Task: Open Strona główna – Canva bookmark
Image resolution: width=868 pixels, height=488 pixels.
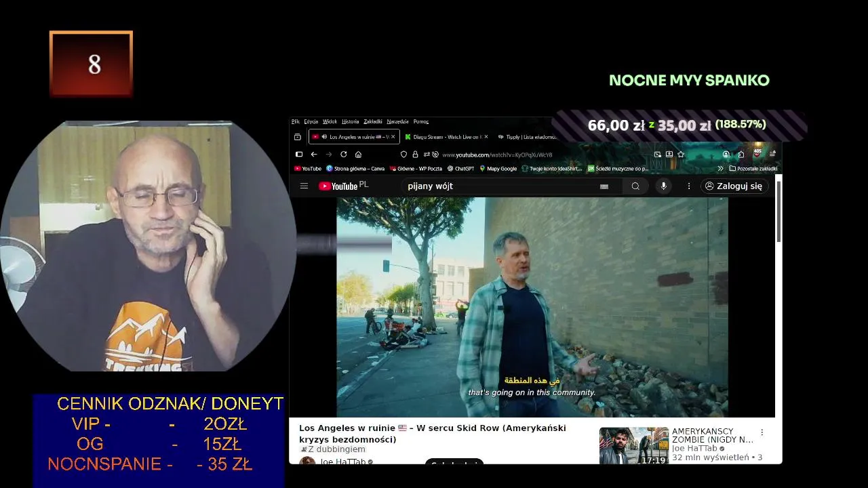Action: click(355, 169)
